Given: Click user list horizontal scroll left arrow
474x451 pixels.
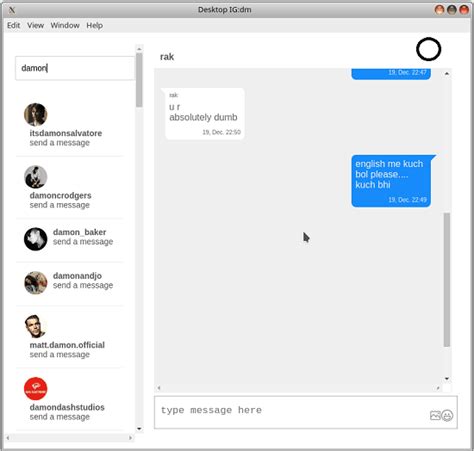Looking at the screenshot, I should 8,438.
